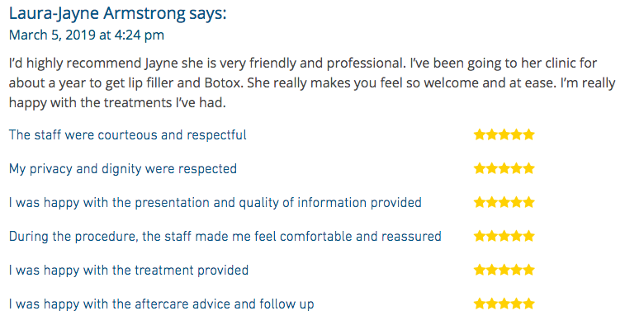Screen dimensions: 644x325
Task: Click fifth star of courteous and respectful rating
Action: pyautogui.click(x=529, y=134)
